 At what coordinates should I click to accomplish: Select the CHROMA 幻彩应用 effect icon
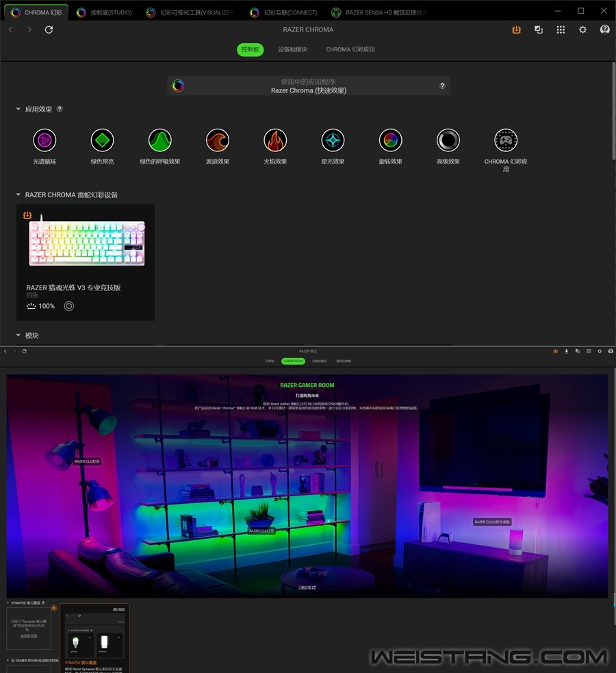506,140
